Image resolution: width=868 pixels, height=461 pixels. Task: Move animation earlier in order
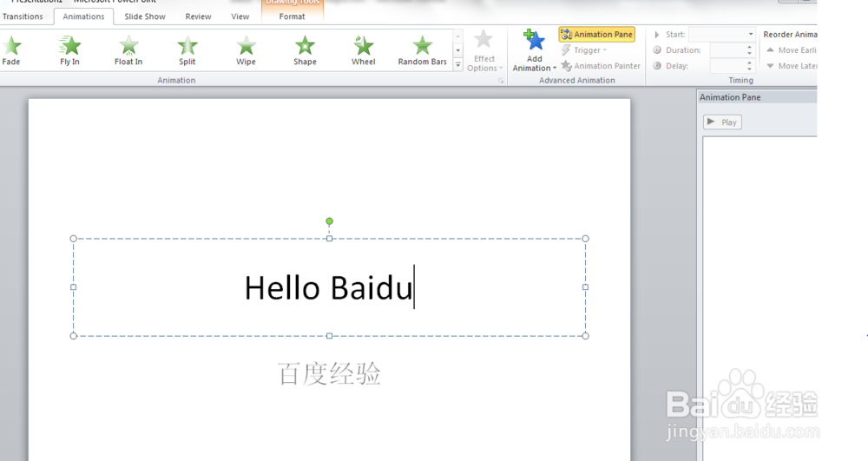pyautogui.click(x=792, y=50)
